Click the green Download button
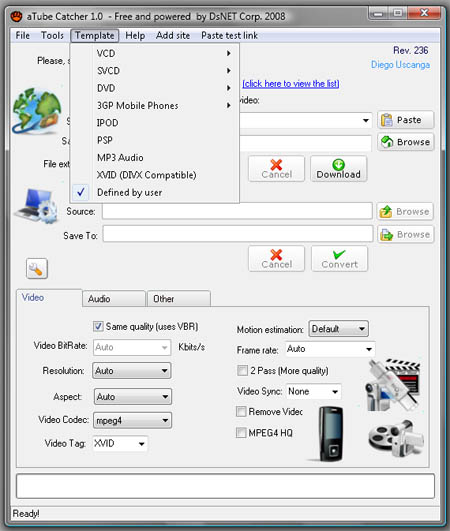Viewport: 450px width, 531px height. [338, 169]
